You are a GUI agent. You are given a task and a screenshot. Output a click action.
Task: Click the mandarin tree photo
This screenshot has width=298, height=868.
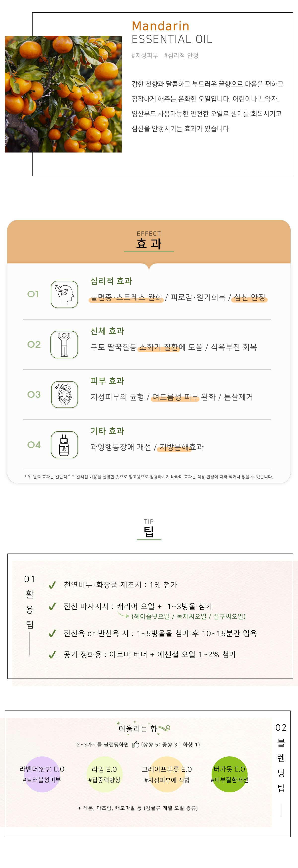[x=63, y=94]
